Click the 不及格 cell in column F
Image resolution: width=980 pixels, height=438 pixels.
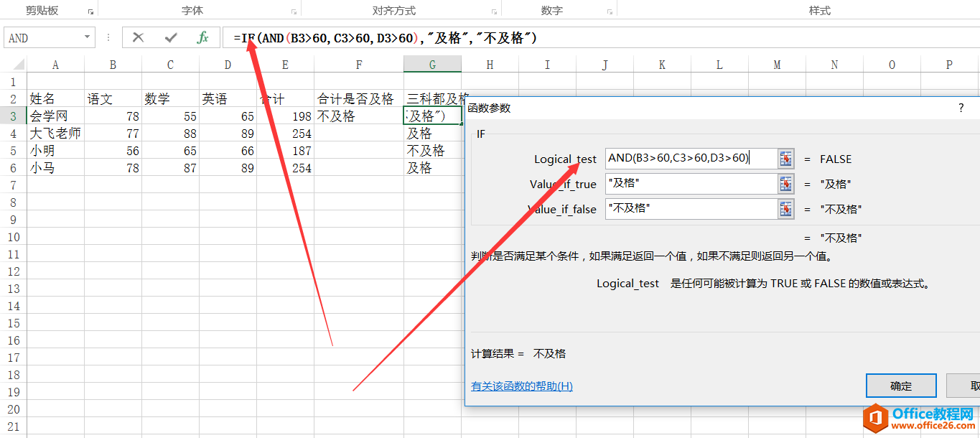pyautogui.click(x=358, y=116)
